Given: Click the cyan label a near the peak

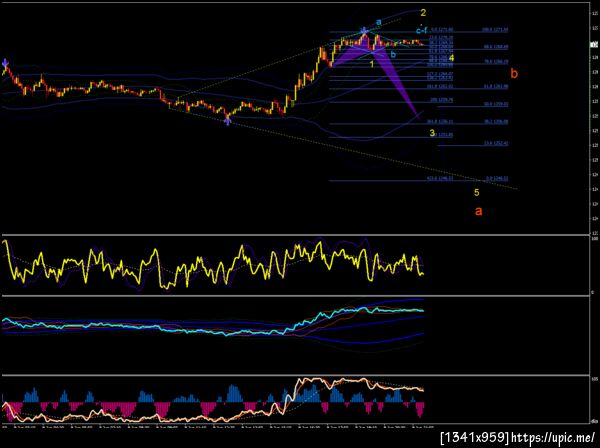Looking at the screenshot, I should (x=379, y=22).
